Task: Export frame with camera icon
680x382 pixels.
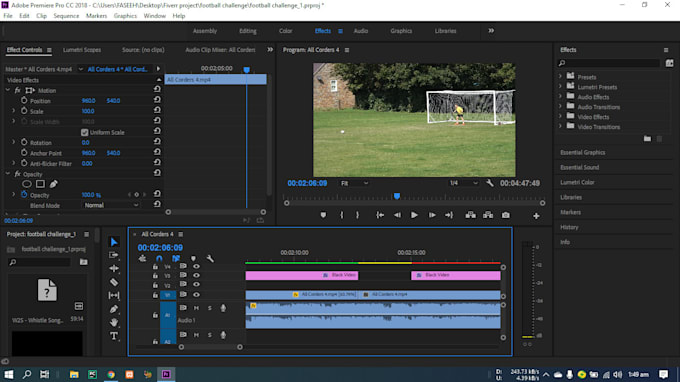Action: coord(506,215)
